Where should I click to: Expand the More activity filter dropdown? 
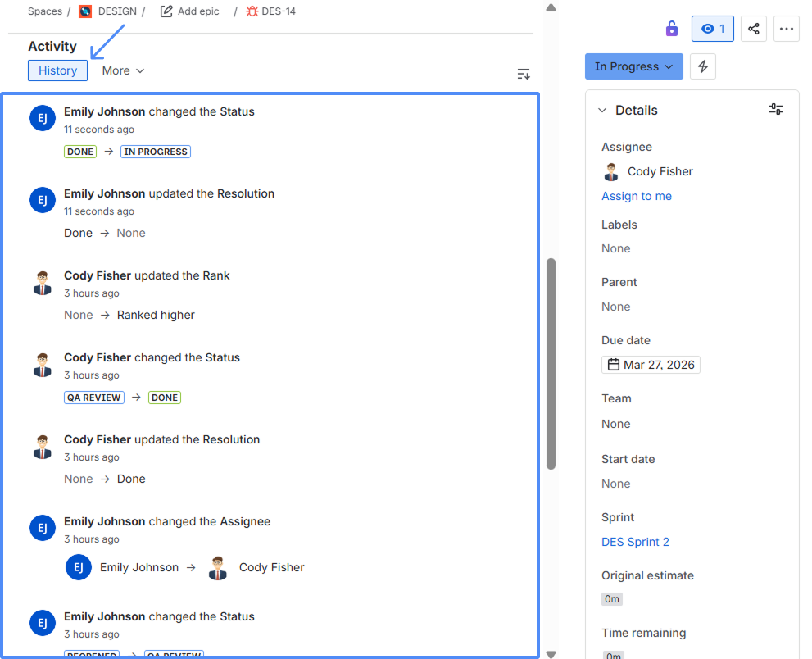[122, 70]
